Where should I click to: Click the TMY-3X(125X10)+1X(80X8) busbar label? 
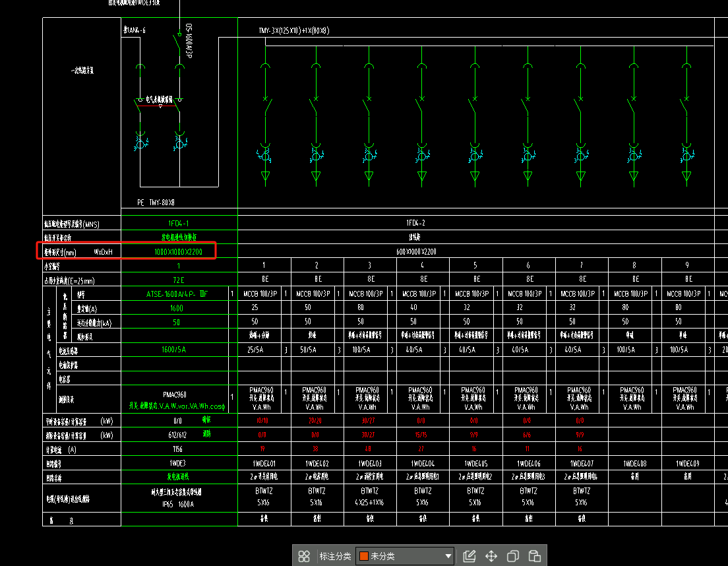294,30
